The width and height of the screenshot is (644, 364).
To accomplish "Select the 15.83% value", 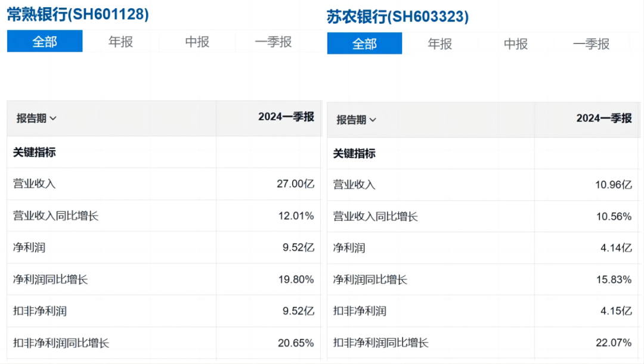I will click(614, 280).
